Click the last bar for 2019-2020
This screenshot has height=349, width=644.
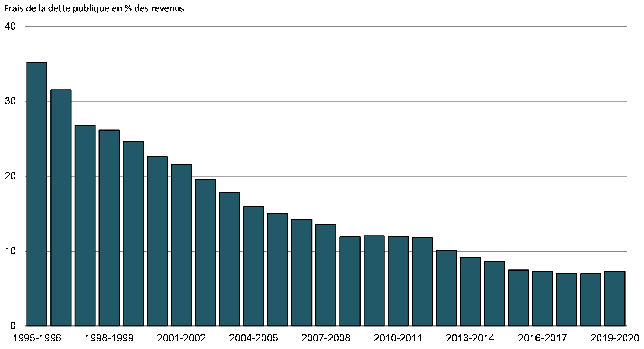615,299
